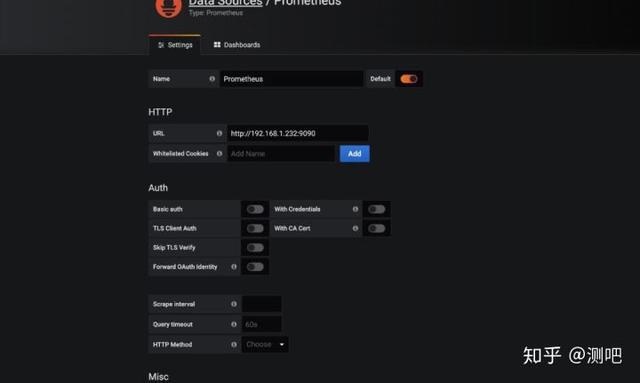This screenshot has width=640, height=383.
Task: Open the Data Sources breadcrumb link
Action: click(225, 3)
